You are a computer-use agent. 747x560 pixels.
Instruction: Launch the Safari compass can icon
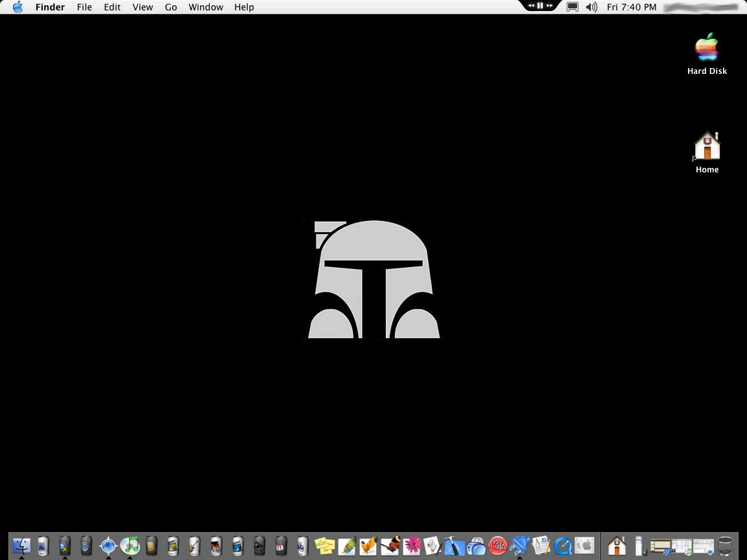pos(86,546)
